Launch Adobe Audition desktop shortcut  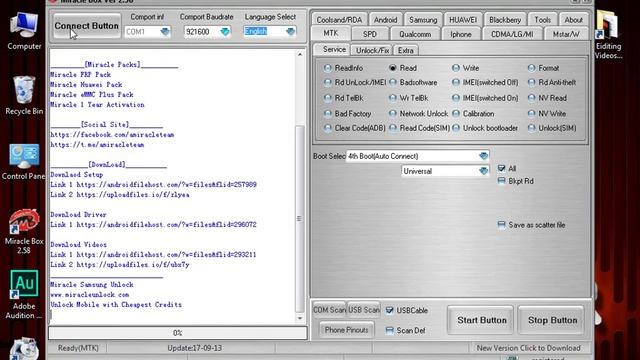[24, 295]
